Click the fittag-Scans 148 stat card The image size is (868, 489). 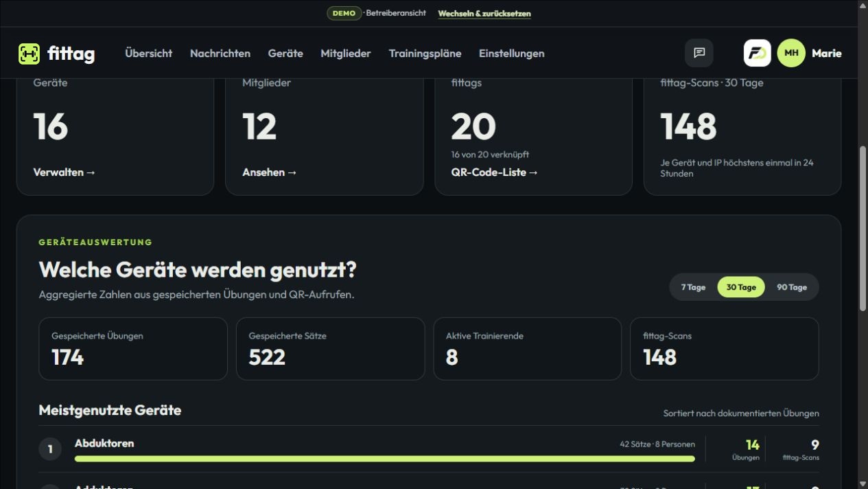coord(725,349)
